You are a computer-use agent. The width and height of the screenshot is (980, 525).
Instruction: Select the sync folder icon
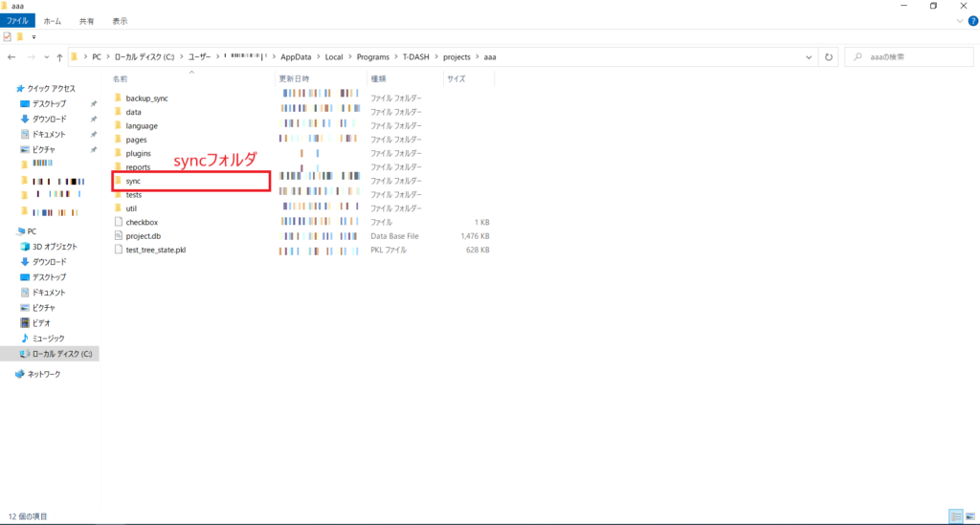pyautogui.click(x=119, y=181)
